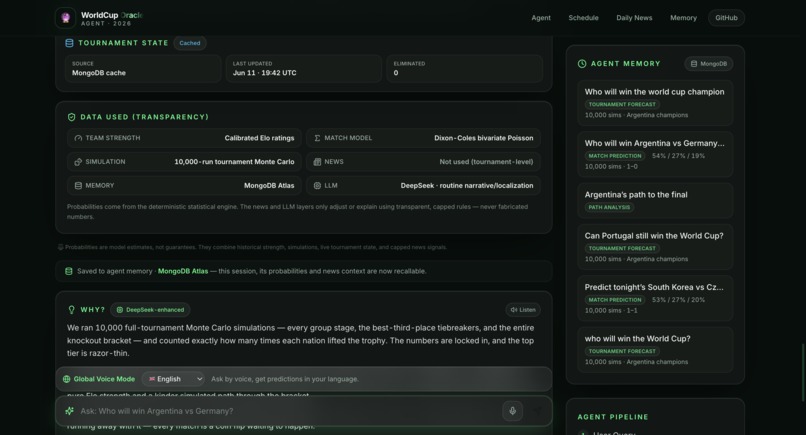Click the Why? lightbulb icon

(71, 310)
